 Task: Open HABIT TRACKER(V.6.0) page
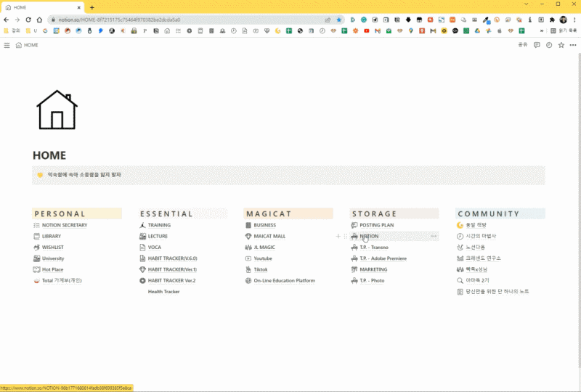pos(173,258)
